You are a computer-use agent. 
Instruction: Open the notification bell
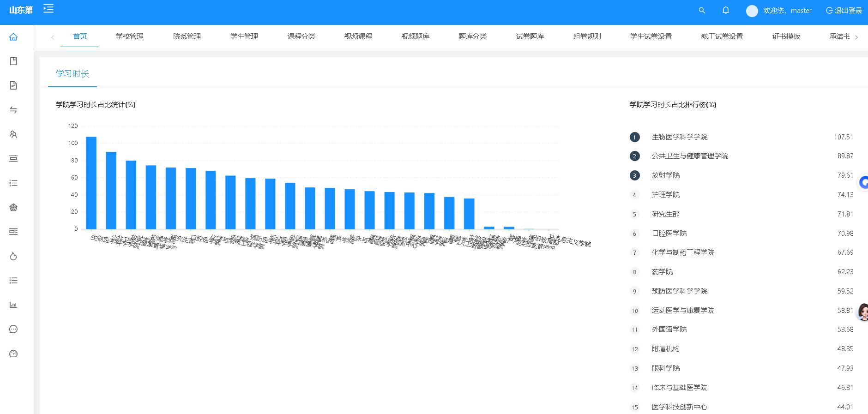(726, 11)
